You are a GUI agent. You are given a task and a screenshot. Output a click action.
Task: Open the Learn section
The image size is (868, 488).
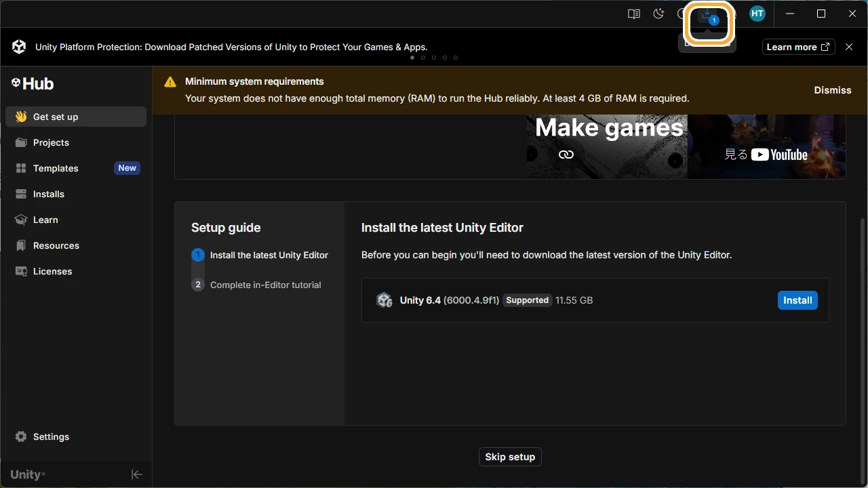tap(76, 220)
